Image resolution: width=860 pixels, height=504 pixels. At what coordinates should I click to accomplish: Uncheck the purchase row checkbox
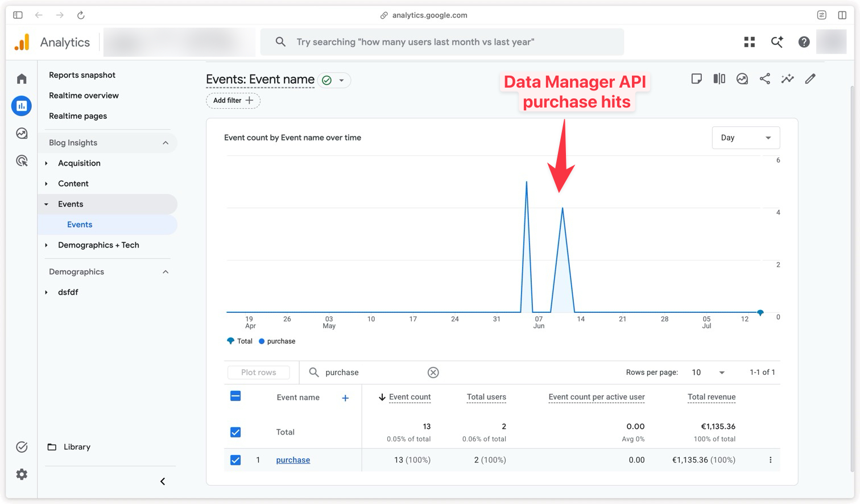tap(235, 460)
